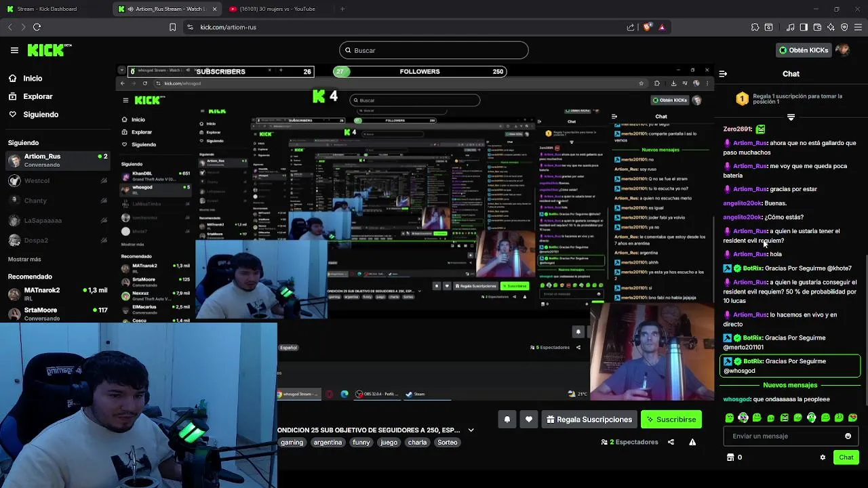Open the Brave Wallet icon
Viewport: 868px width, 488px height.
(817, 27)
